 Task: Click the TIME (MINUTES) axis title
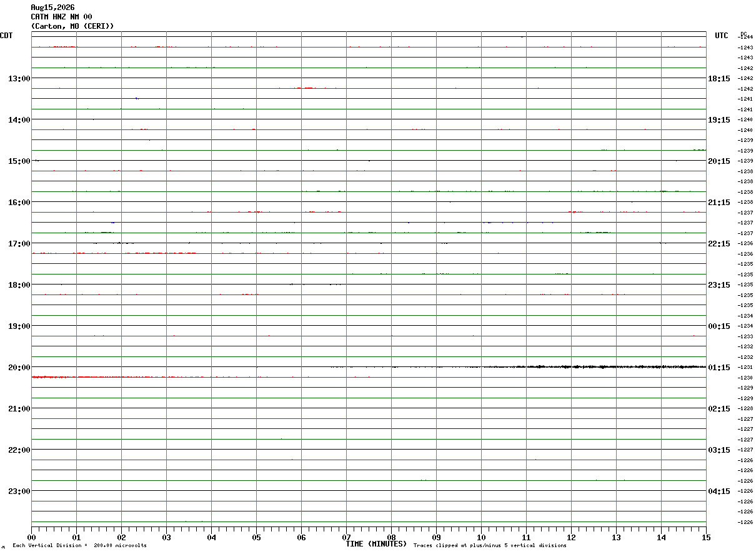pyautogui.click(x=377, y=544)
